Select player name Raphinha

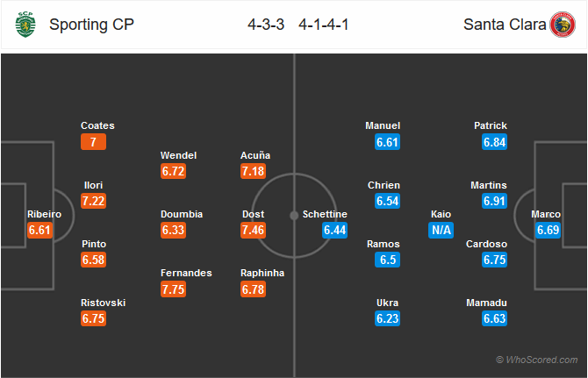pos(262,273)
